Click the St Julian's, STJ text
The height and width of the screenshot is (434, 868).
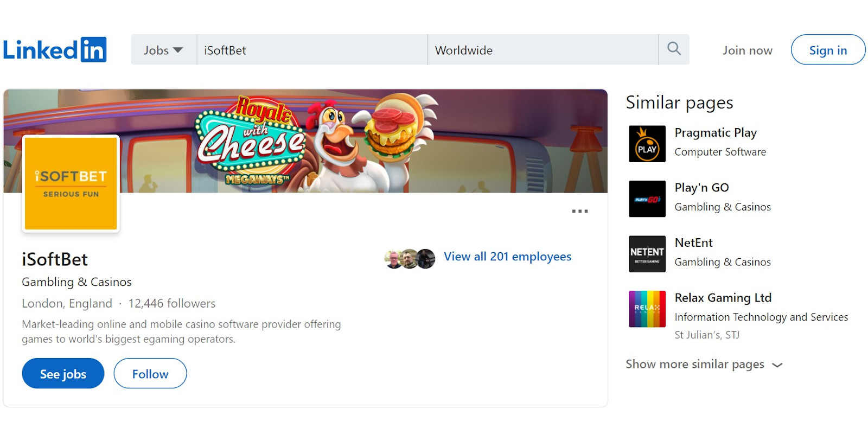707,335
